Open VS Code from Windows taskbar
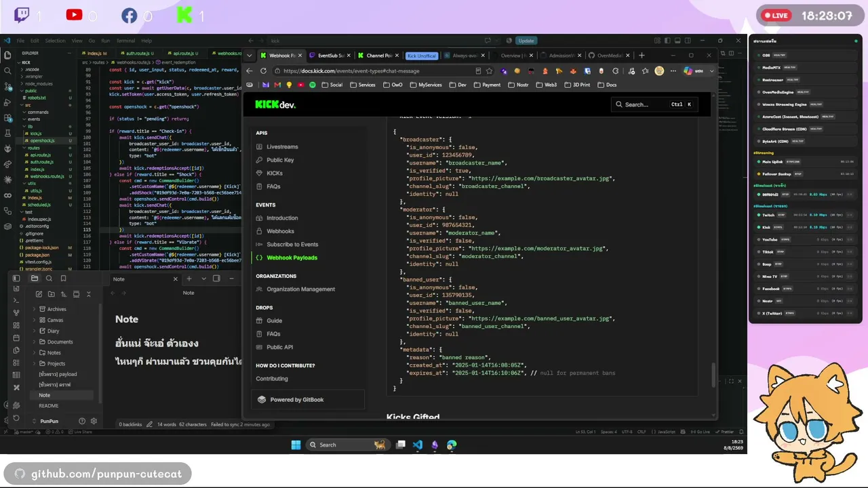 [417, 445]
